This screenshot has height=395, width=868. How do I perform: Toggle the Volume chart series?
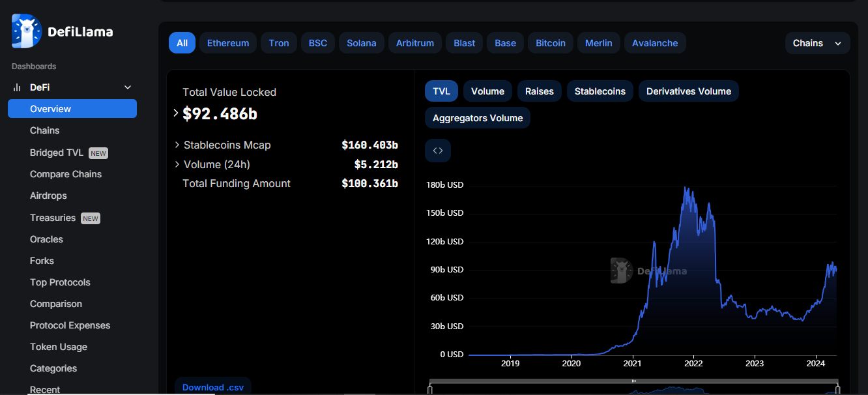(x=487, y=91)
